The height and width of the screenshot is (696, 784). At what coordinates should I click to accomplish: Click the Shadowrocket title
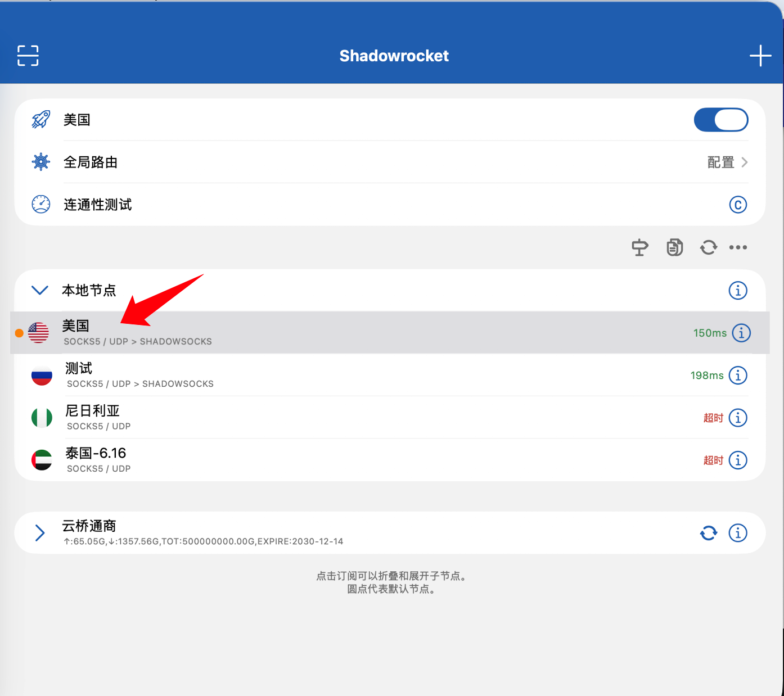[x=394, y=56]
